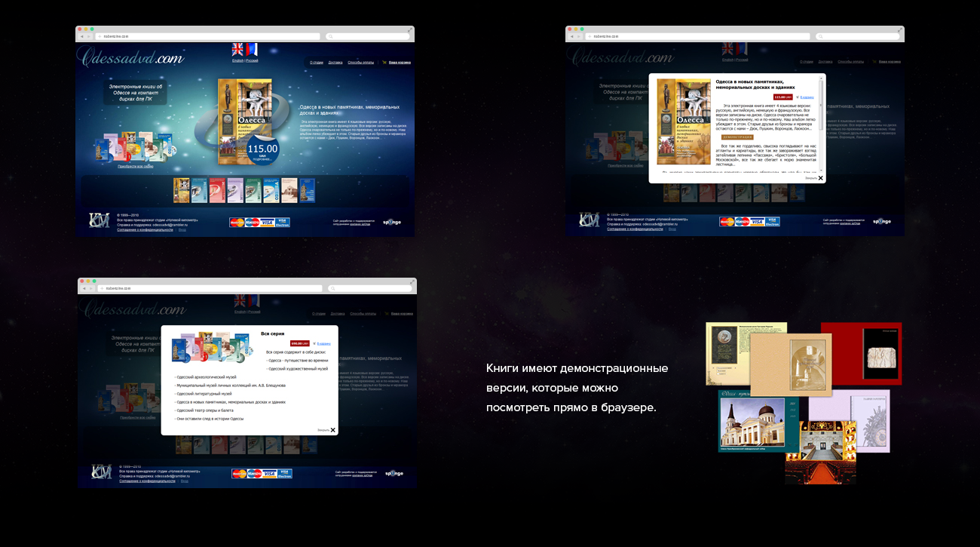Click the address bar in the popup-free window
This screenshot has width=980, height=547.
(x=208, y=36)
